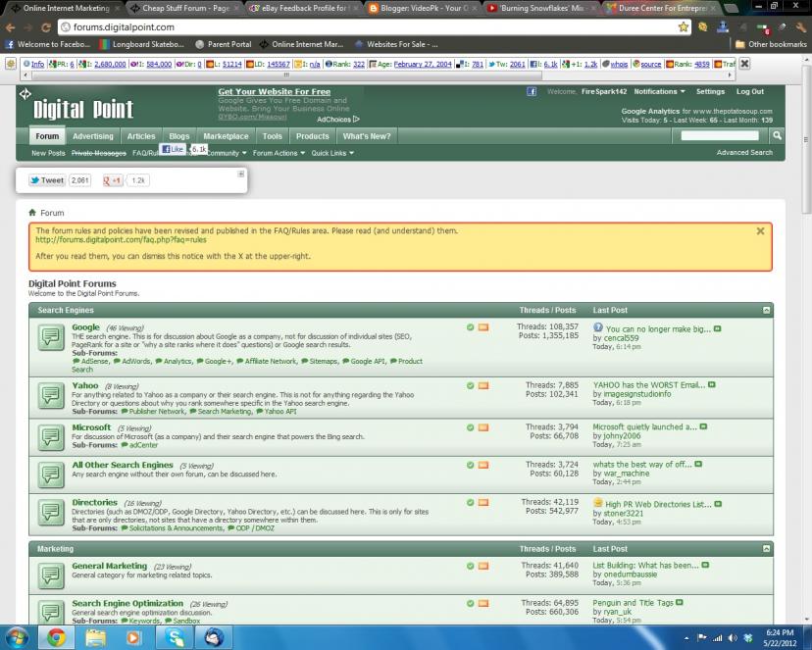This screenshot has width=812, height=650.
Task: Open Skype from the taskbar
Action: coord(175,637)
